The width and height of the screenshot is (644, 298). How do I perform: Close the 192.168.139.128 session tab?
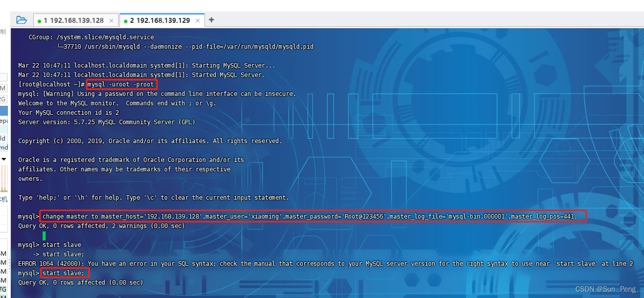[111, 20]
